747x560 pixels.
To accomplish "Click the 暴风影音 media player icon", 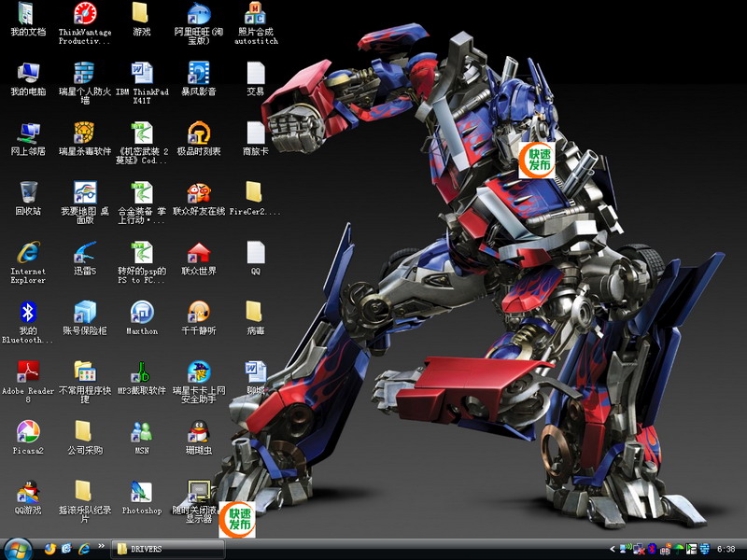I will click(199, 79).
